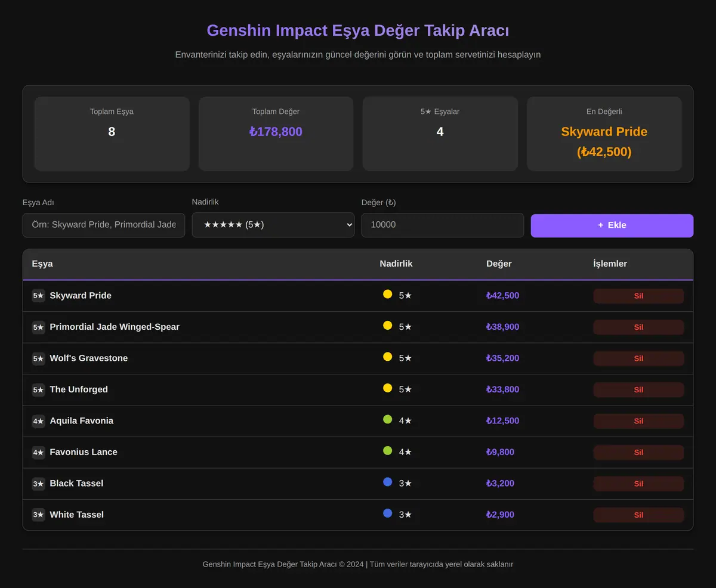The height and width of the screenshot is (588, 716).
Task: Click the blue rarity dot in Black Tassel row
Action: pos(387,482)
